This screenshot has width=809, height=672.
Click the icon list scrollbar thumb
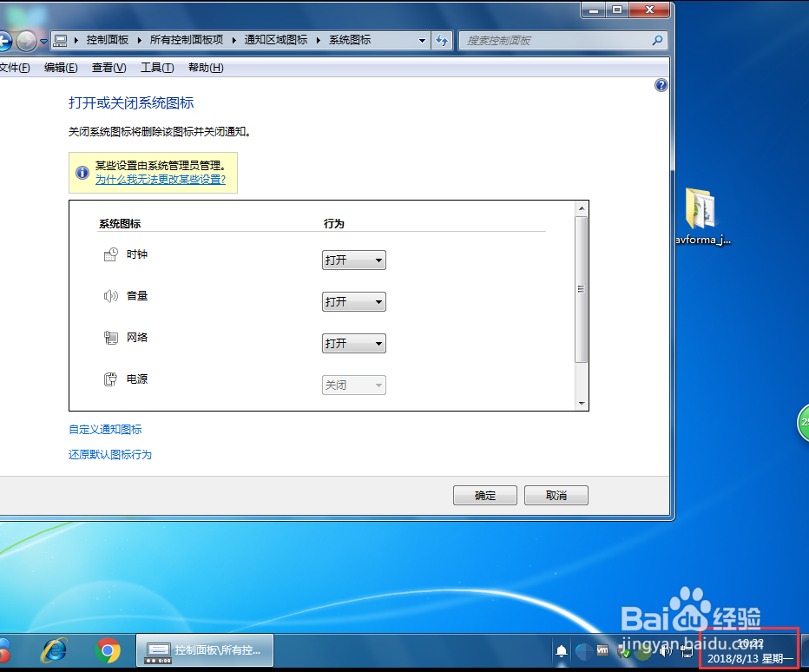pyautogui.click(x=582, y=289)
